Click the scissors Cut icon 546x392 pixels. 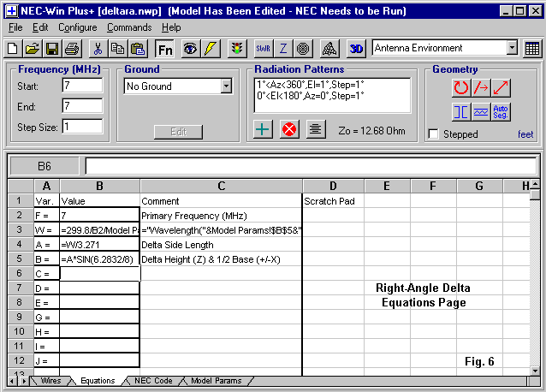click(97, 49)
